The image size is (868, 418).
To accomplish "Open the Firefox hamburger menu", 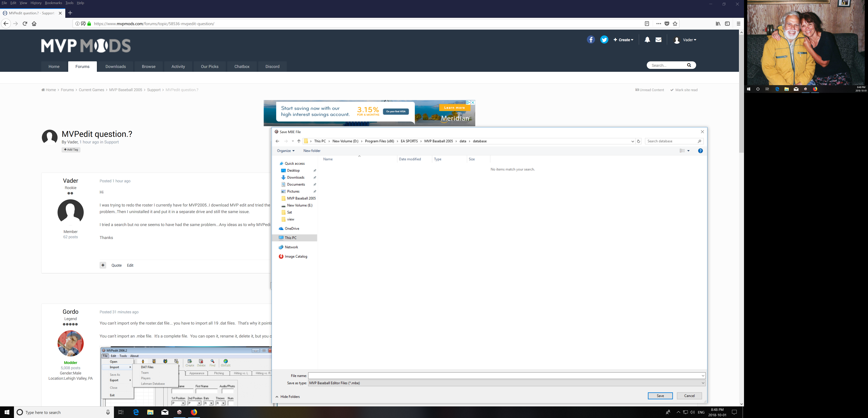I will tap(738, 24).
